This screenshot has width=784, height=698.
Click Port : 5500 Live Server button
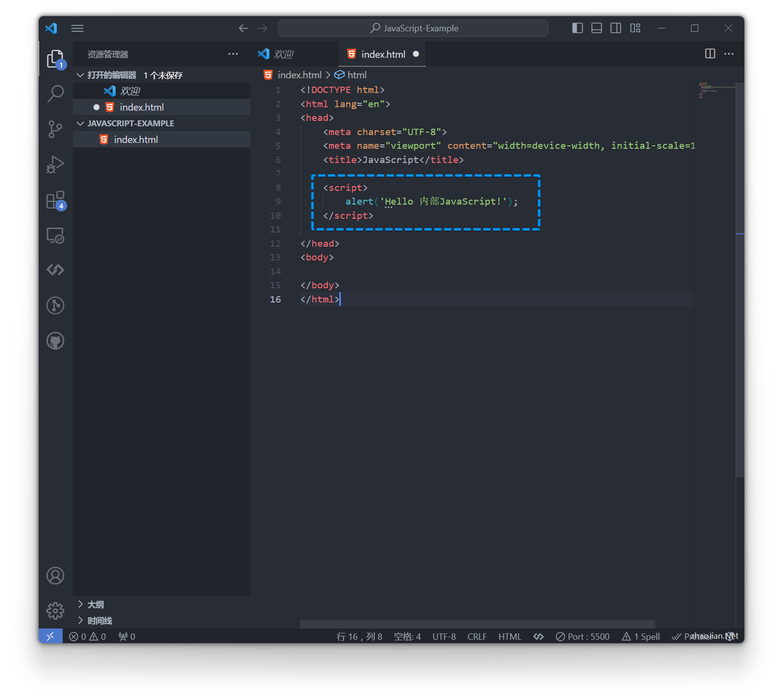(583, 636)
